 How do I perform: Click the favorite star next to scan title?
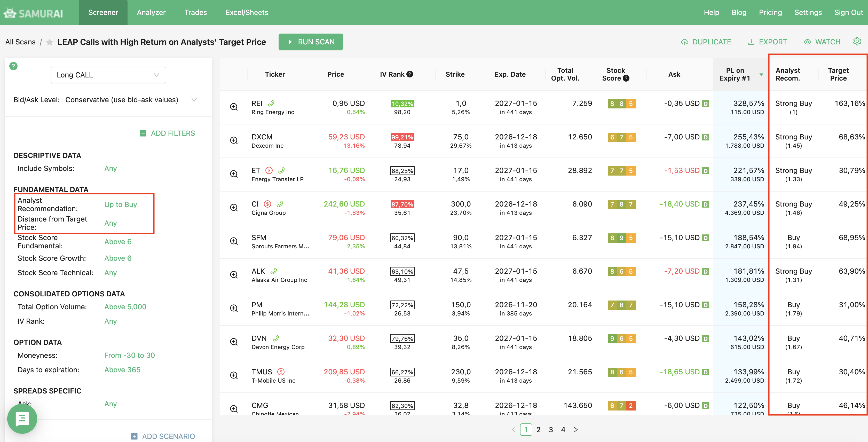[x=50, y=42]
